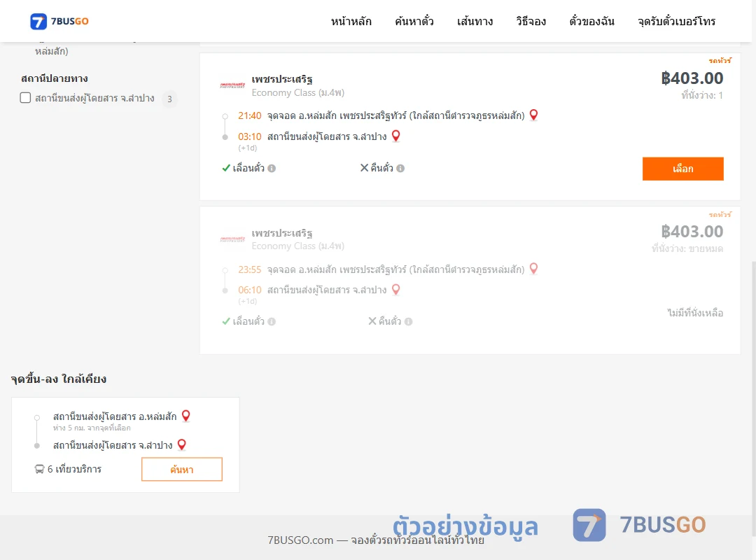This screenshot has width=756, height=560.
Task: Click ค้นหา for nearby stations
Action: [182, 469]
